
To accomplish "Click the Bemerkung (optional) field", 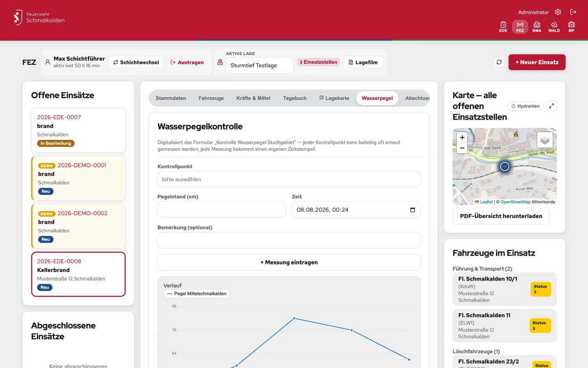I will point(289,240).
